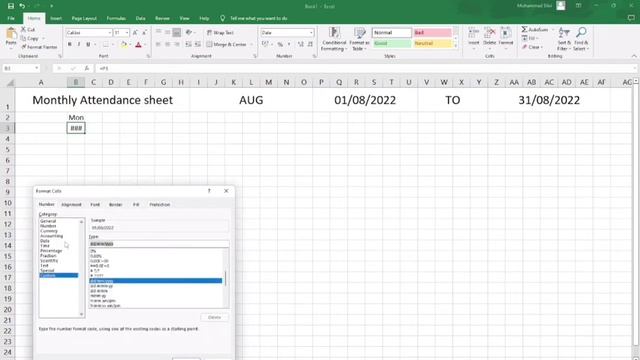Align cell text to the bottom

pos(176,32)
